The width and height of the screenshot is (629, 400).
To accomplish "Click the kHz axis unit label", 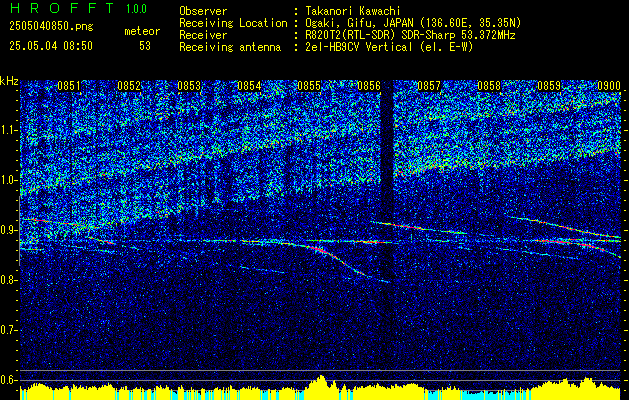I will coord(9,81).
